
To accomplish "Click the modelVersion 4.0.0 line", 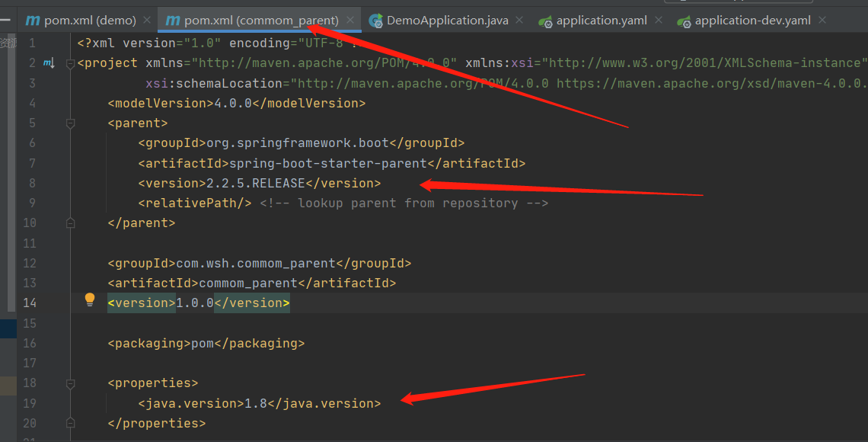I will 236,104.
